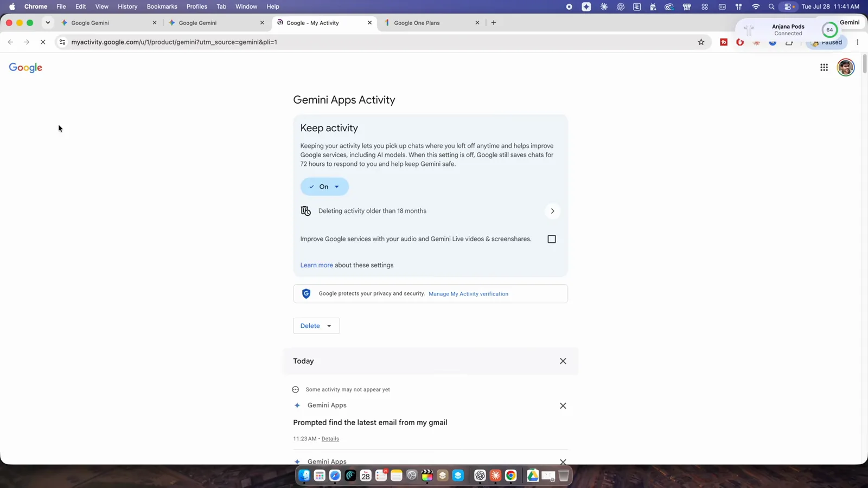Screen dimensions: 868x488
Task: Open Final Cut Pro from dock
Action: [x=427, y=476]
